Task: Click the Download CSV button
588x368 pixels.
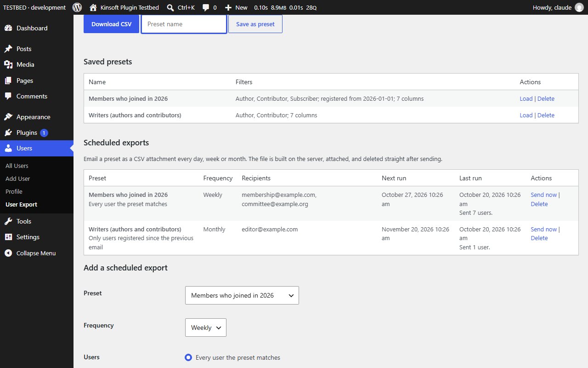Action: [x=111, y=24]
